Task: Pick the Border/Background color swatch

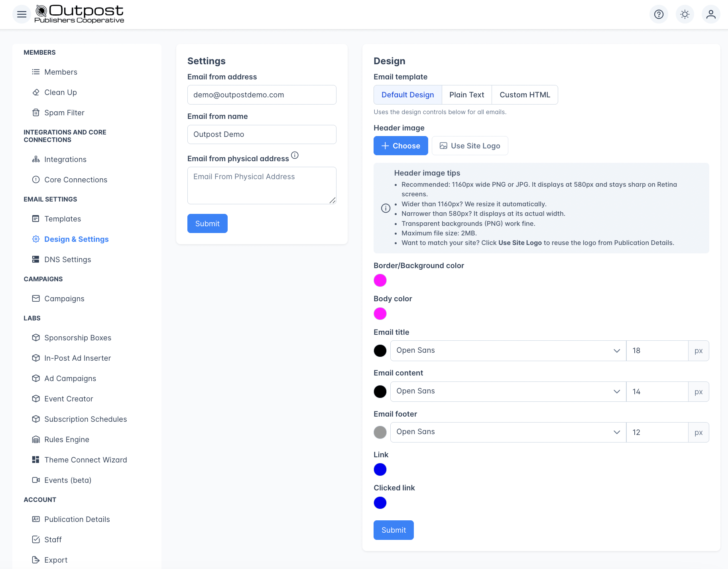Action: [x=380, y=280]
